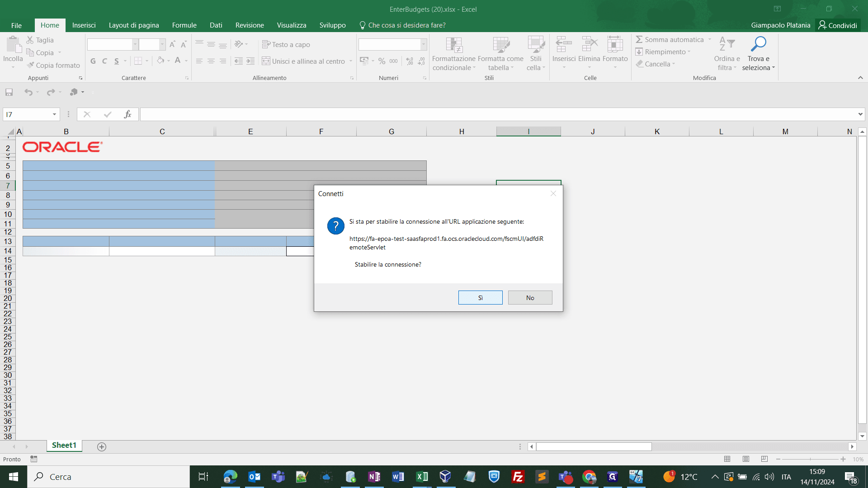Viewport: 868px width, 488px height.
Task: Click the Trova e seleziona magnifier icon
Action: [x=758, y=44]
